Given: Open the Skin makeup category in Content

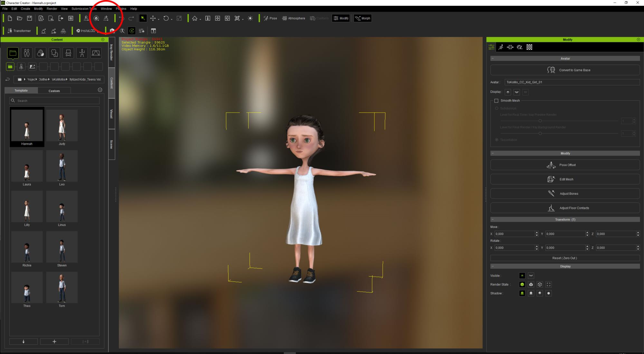Looking at the screenshot, I should pos(41,53).
